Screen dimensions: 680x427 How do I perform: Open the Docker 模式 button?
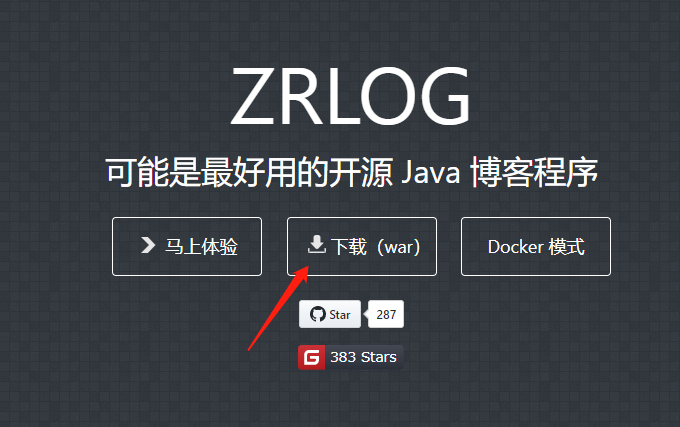click(536, 246)
